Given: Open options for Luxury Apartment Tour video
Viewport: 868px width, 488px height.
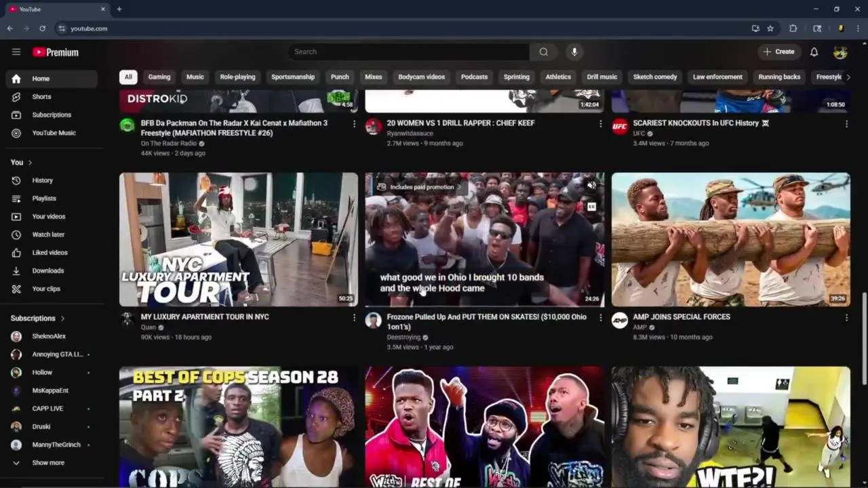Looking at the screenshot, I should 354,317.
